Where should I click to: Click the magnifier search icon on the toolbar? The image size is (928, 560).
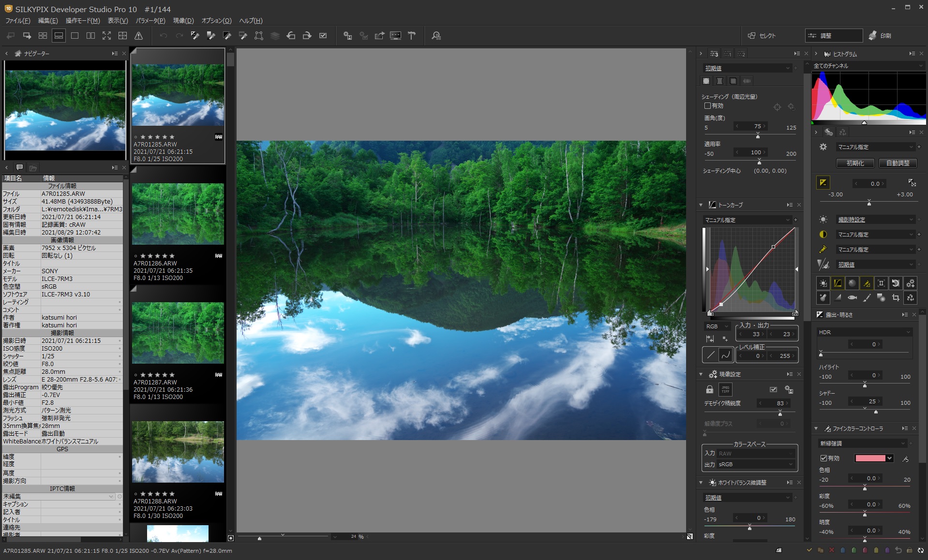click(x=436, y=35)
